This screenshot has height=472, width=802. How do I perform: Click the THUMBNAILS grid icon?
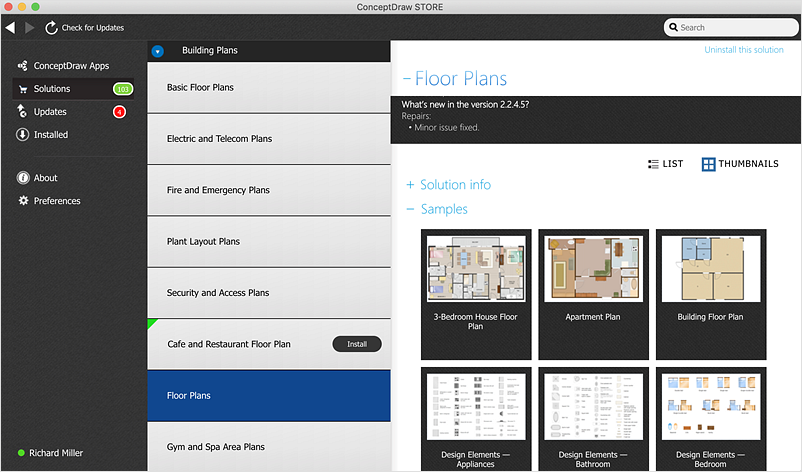pyautogui.click(x=708, y=164)
